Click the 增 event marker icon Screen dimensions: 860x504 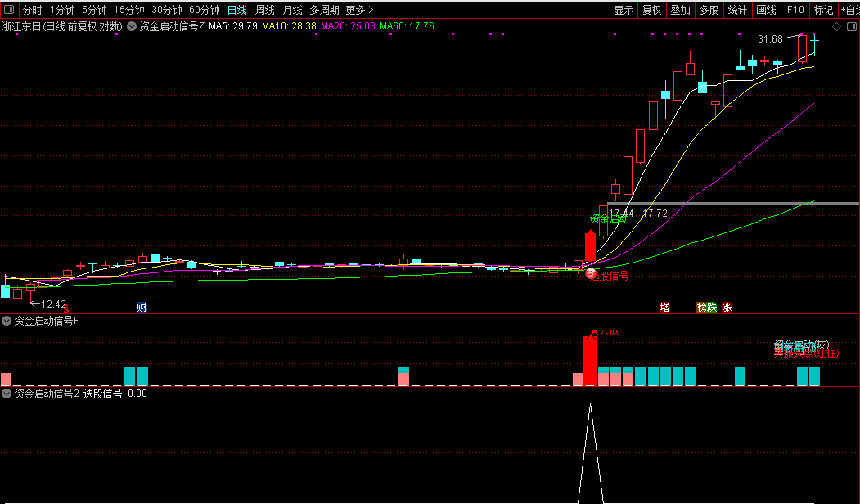coord(664,307)
